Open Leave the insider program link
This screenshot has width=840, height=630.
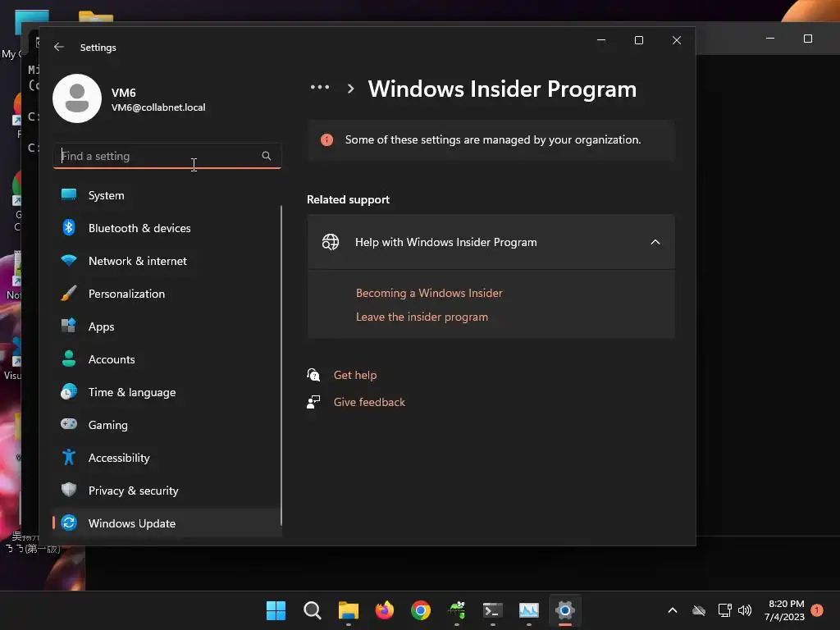pyautogui.click(x=422, y=317)
